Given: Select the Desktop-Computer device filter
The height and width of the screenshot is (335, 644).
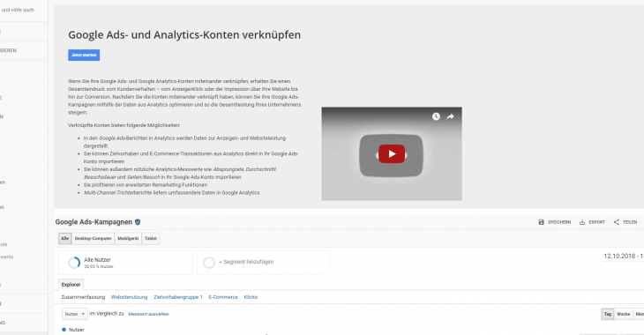Looking at the screenshot, I should [x=94, y=239].
